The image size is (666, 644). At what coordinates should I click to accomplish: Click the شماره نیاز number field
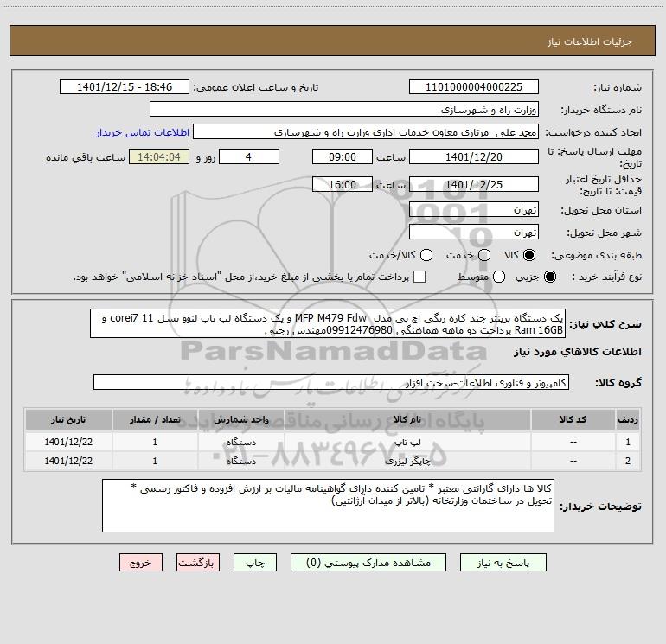tap(474, 86)
